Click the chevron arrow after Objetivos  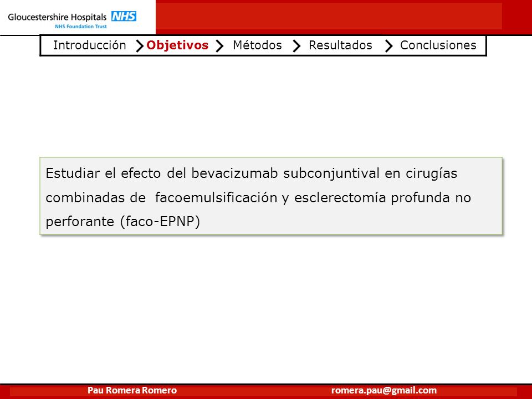[x=220, y=46]
